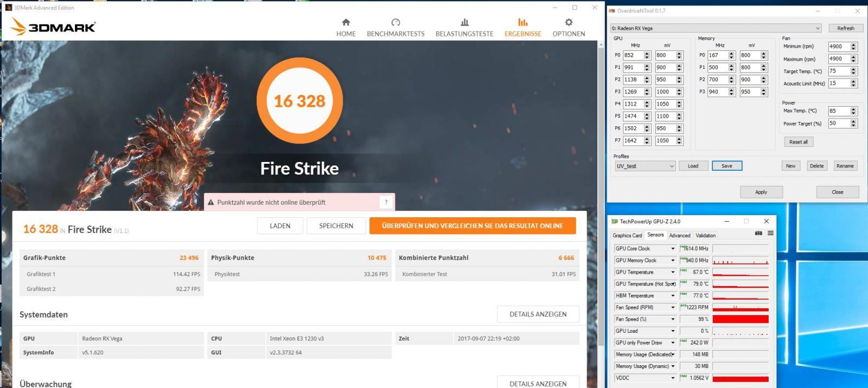Select the ERGEBNISSE section
This screenshot has height=388, width=868.
523,27
